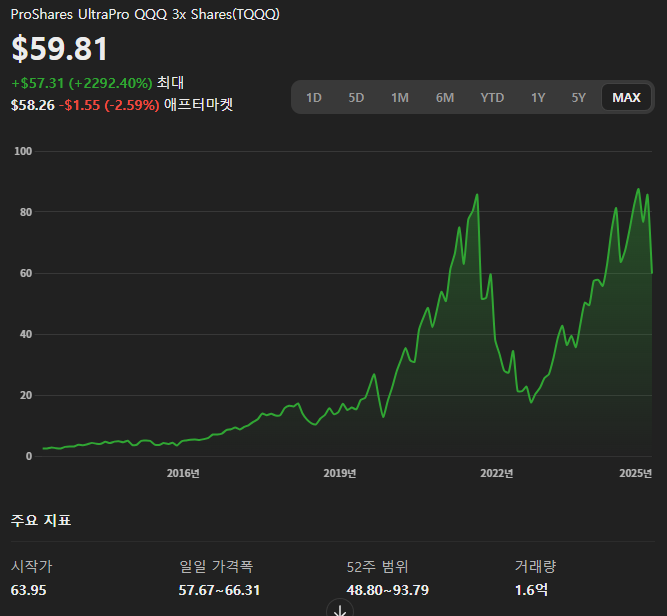Click the 최대 period label

(x=170, y=83)
